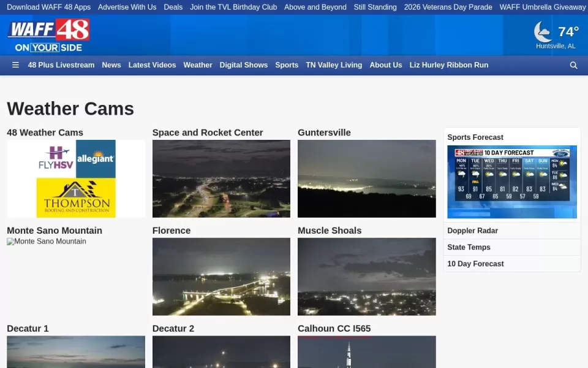Click the Weather Cams page title
The image size is (588, 368).
pos(70,109)
